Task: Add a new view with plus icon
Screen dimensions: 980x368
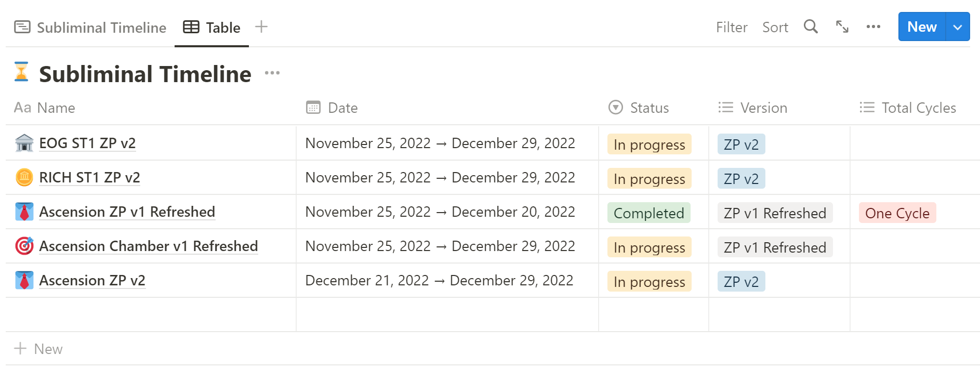Action: click(x=261, y=27)
